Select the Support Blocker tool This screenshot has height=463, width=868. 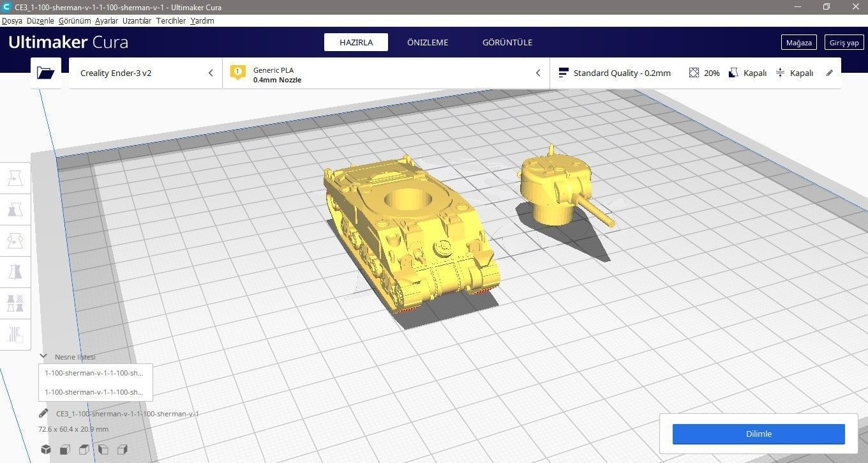15,334
